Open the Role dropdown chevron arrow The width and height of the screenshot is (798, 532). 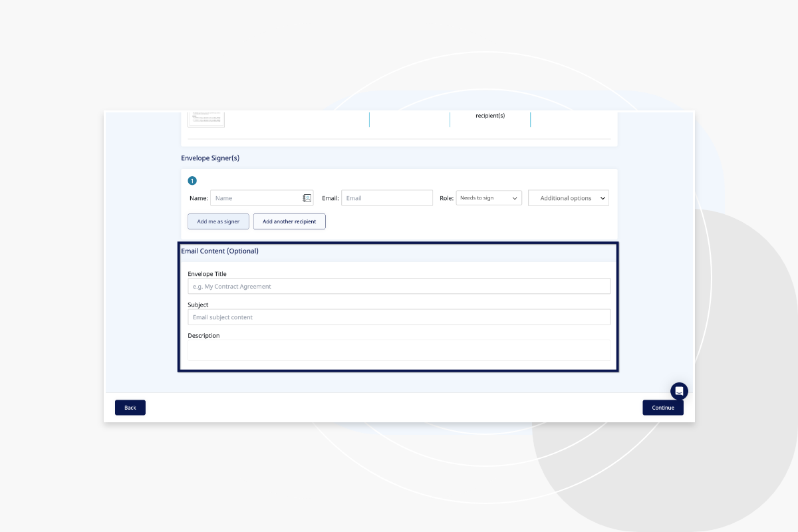point(515,198)
